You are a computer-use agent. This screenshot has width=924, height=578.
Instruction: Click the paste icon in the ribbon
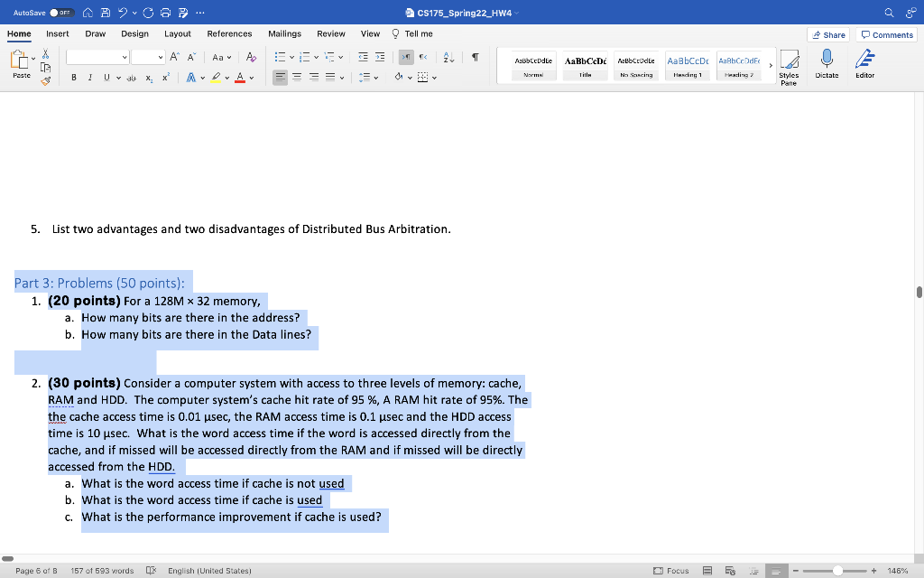[18, 60]
